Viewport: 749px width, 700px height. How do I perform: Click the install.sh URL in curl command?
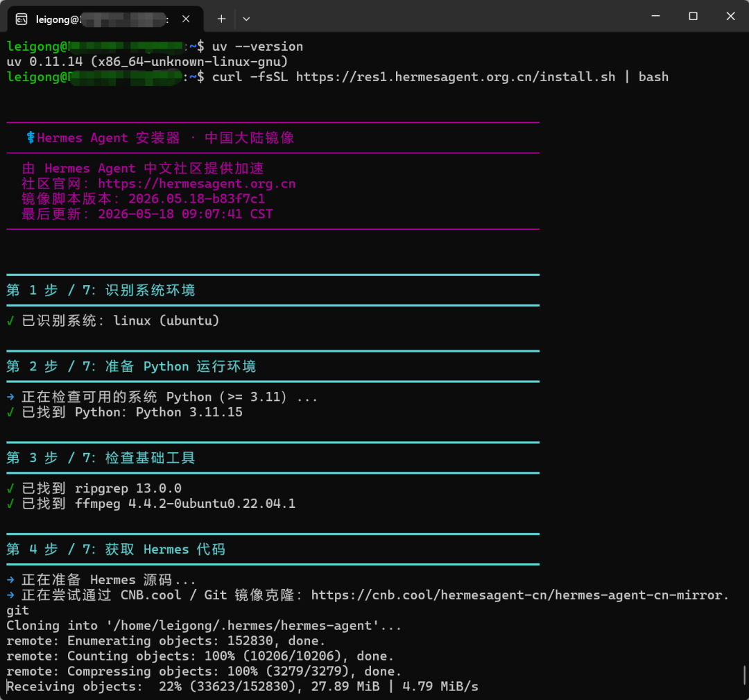(455, 77)
